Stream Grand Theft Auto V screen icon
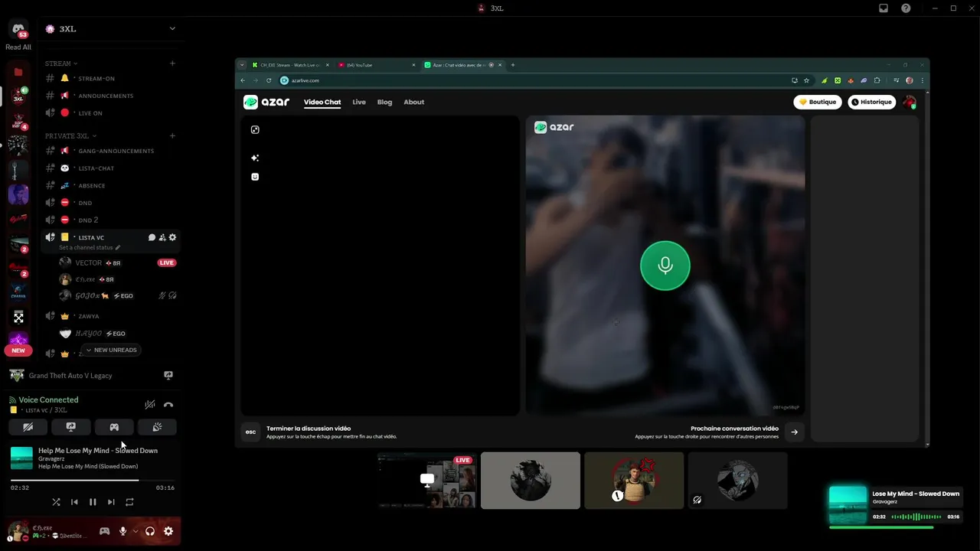The height and width of the screenshot is (551, 980). [x=168, y=376]
